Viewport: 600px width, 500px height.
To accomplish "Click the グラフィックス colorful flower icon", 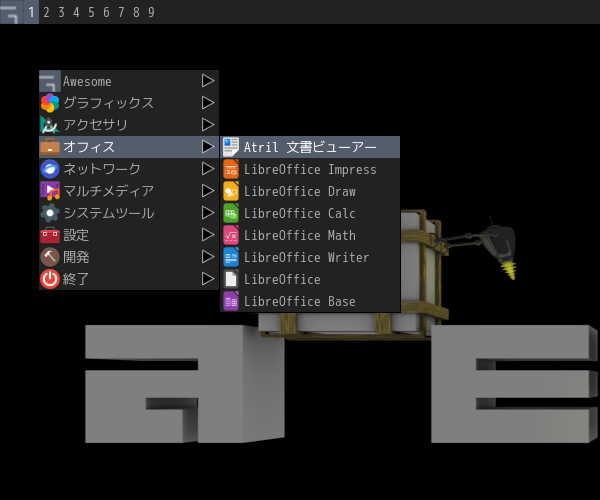I will [x=50, y=103].
